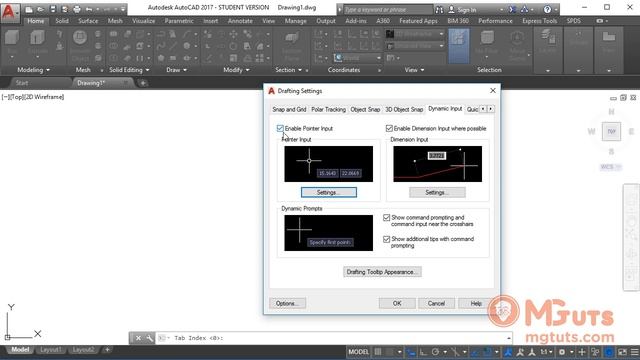Viewport: 640px width, 360px height.
Task: Click the Plot printer icon in quick access toolbar
Action: 77,9
